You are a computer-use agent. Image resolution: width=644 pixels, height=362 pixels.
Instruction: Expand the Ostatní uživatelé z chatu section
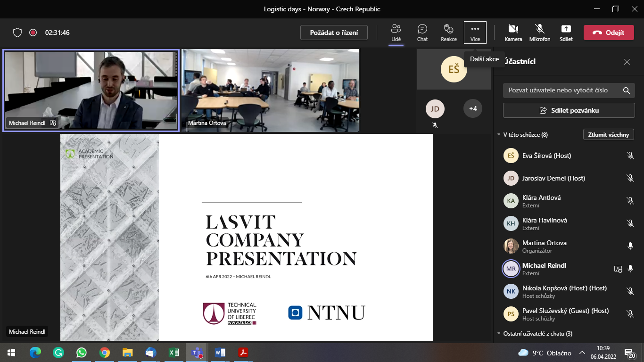499,334
